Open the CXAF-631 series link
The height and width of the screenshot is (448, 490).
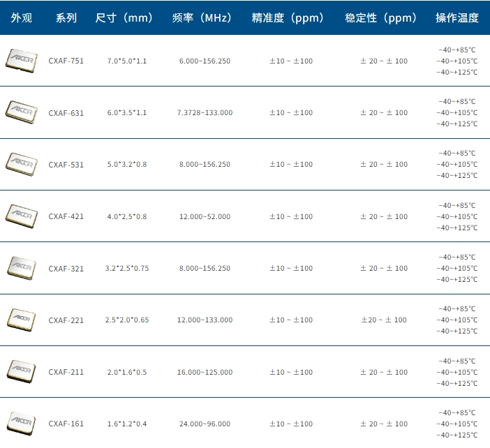click(x=66, y=113)
